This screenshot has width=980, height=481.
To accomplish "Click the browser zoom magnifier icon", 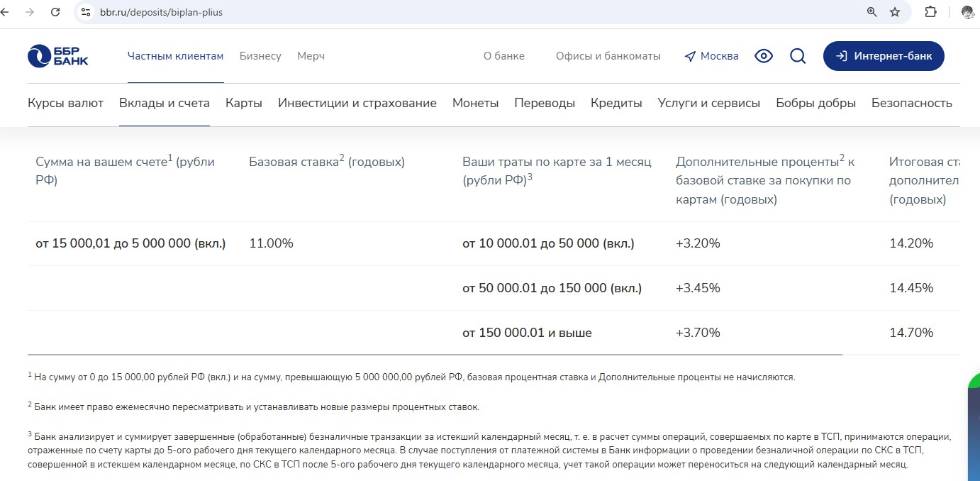I will pos(872,12).
